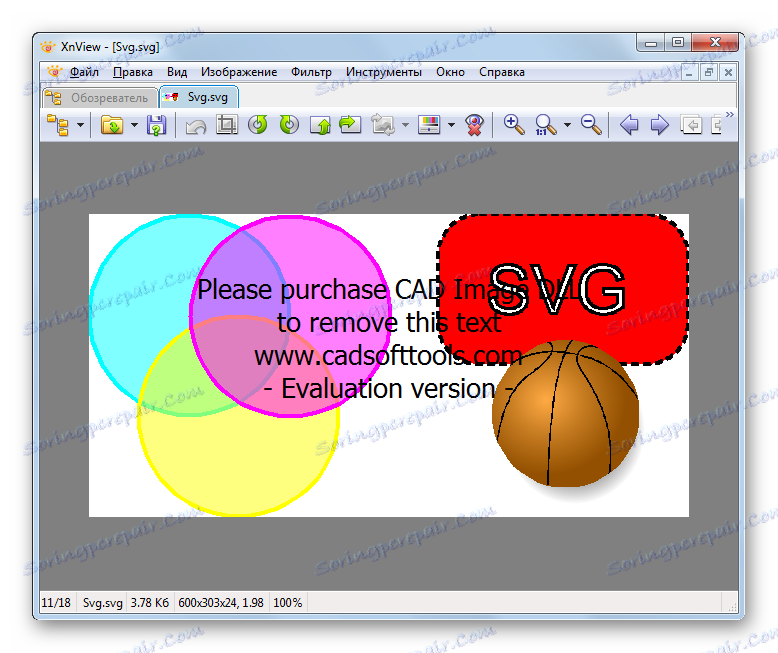The width and height of the screenshot is (778, 653).
Task: Go to previous file arrow
Action: (629, 125)
